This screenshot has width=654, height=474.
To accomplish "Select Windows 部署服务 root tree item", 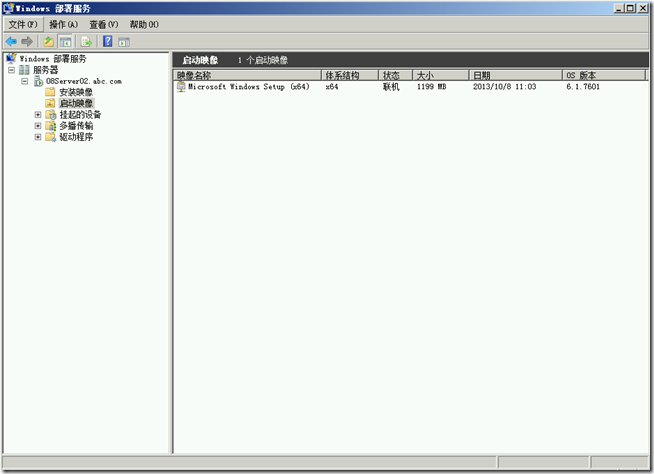I will click(53, 58).
